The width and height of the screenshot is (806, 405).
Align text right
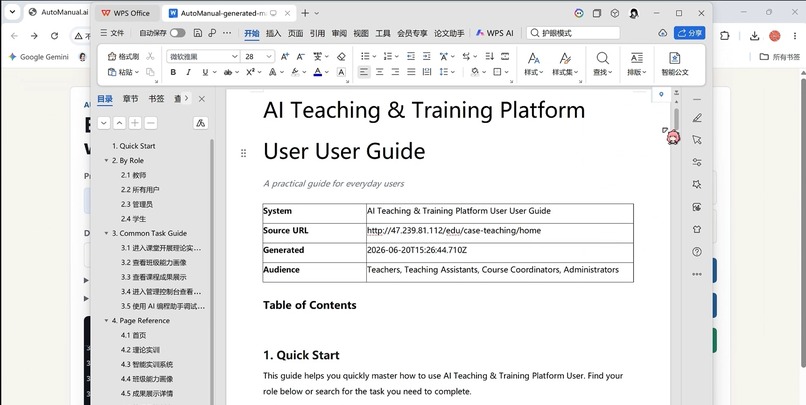tap(395, 72)
